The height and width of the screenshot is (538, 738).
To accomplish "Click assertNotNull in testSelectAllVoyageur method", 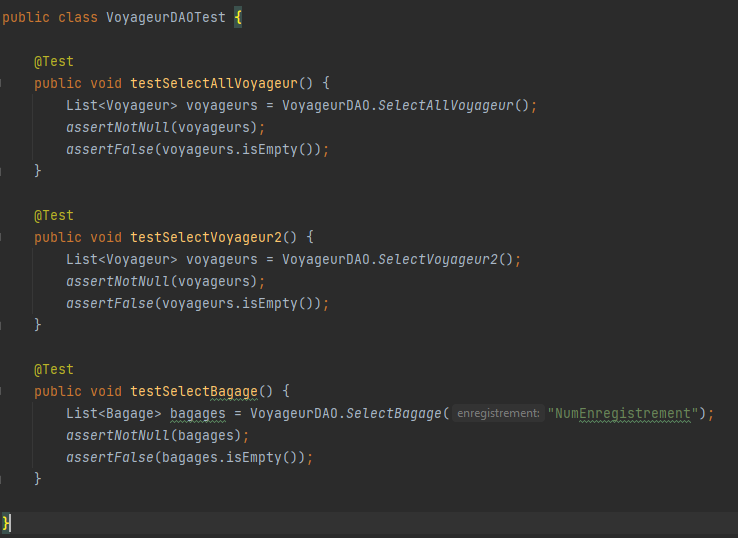I will pyautogui.click(x=118, y=128).
